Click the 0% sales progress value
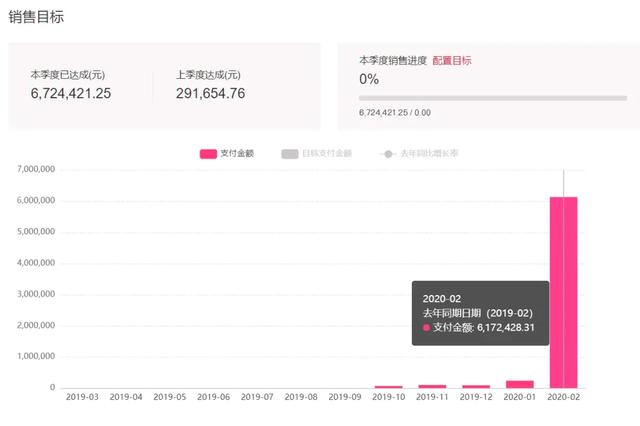This screenshot has width=640, height=426. pos(369,79)
